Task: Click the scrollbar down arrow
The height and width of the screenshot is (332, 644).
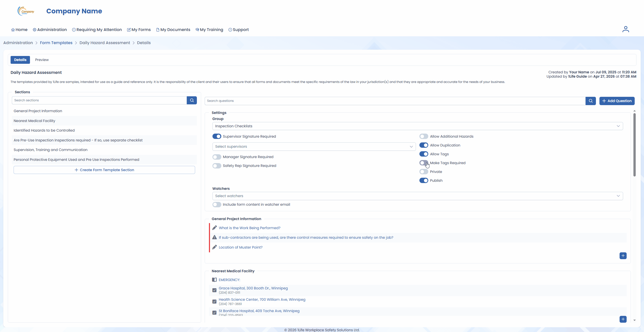Action: click(634, 320)
